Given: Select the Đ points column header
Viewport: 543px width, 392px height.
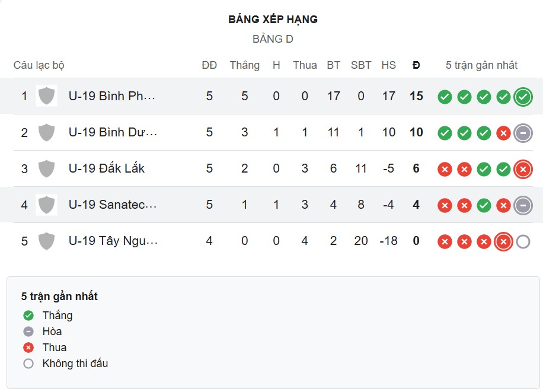Looking at the screenshot, I should pyautogui.click(x=416, y=65).
